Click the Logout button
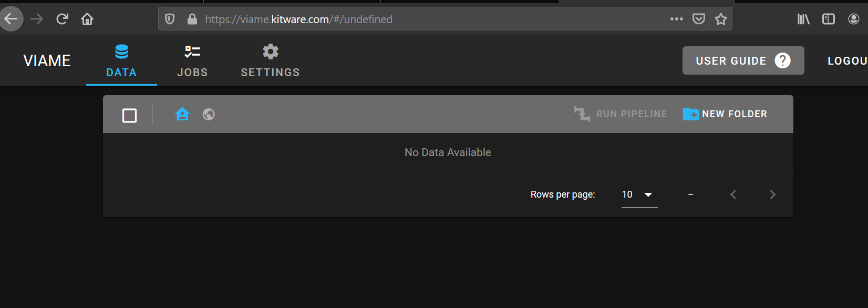The height and width of the screenshot is (308, 868). [x=848, y=60]
